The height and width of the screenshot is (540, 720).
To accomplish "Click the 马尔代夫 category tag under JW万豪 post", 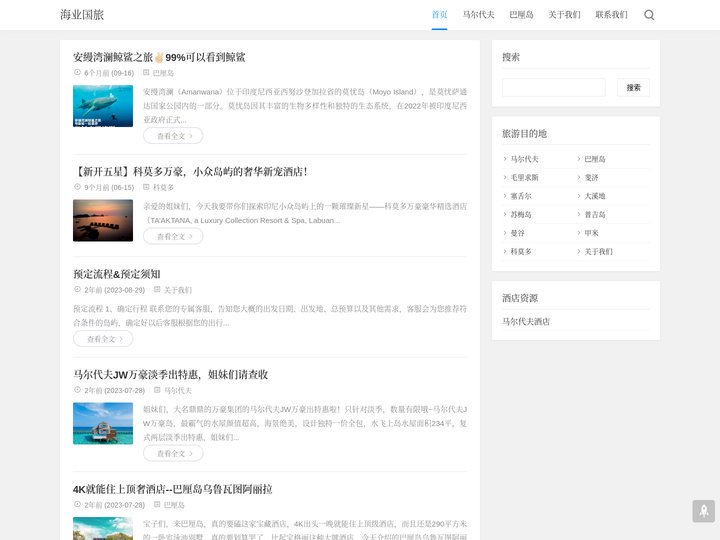I will point(178,390).
